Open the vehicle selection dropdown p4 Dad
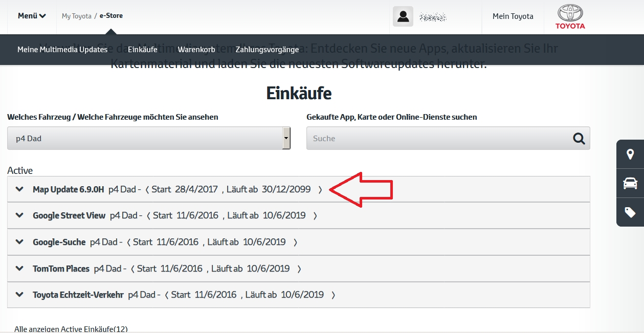644x333 pixels. (x=148, y=139)
